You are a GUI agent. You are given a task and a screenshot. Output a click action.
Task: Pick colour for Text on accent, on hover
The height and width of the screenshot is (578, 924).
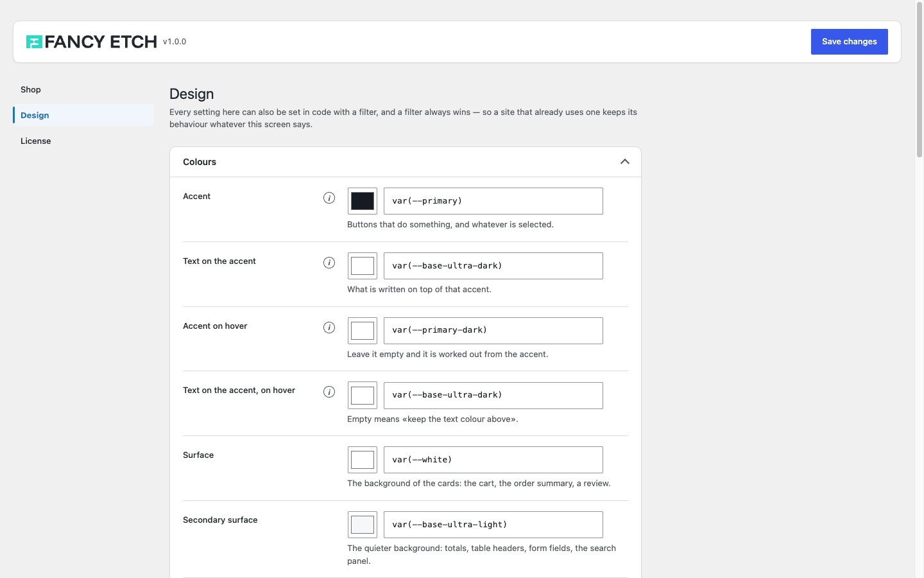363,396
